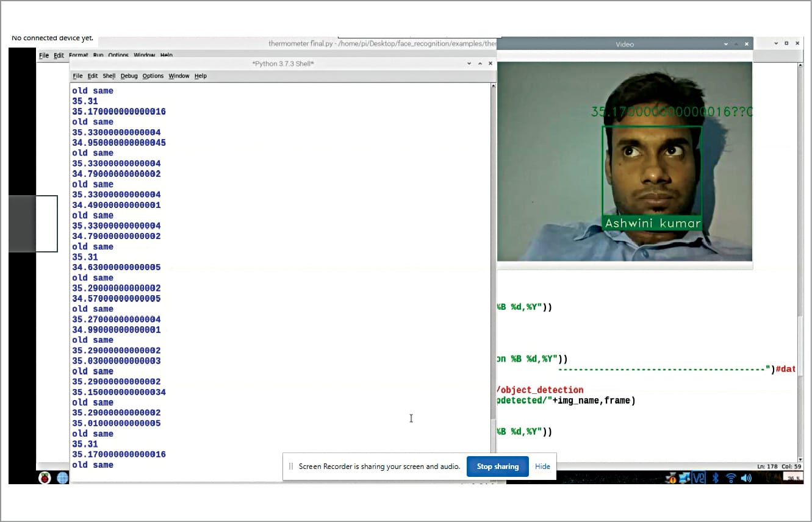This screenshot has height=522, width=812.
Task: Close the Python 3.7.3 Shell window
Action: [490, 63]
